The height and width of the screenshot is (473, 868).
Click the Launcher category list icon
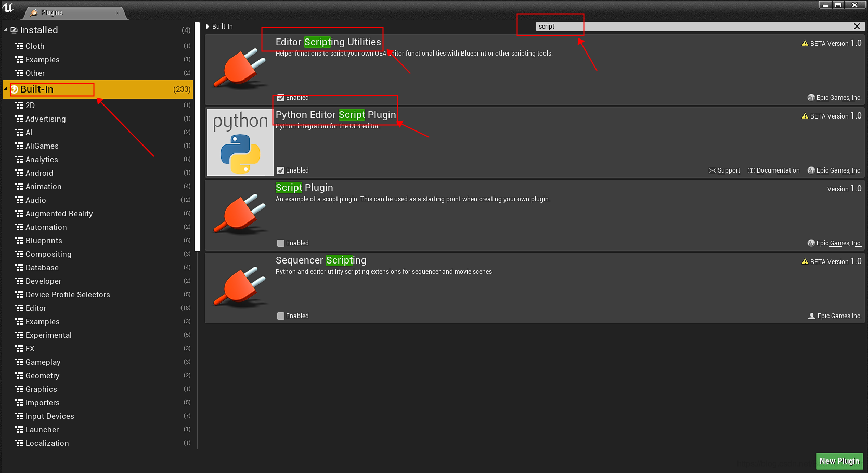(x=19, y=430)
